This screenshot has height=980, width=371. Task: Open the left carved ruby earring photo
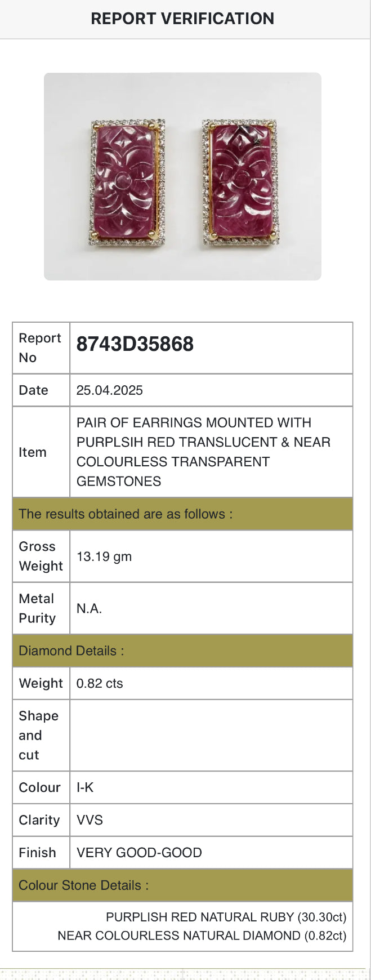pos(127,182)
